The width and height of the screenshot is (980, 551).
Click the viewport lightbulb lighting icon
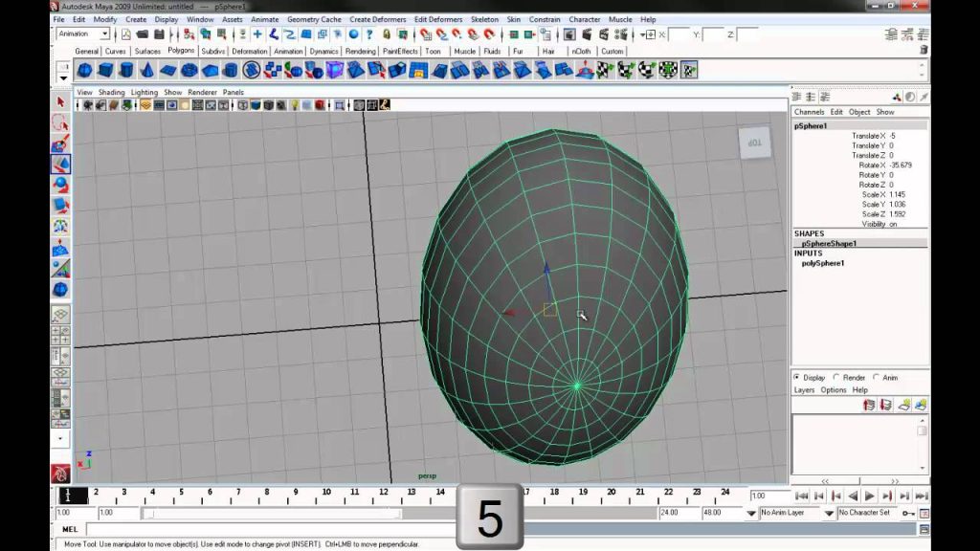[294, 105]
